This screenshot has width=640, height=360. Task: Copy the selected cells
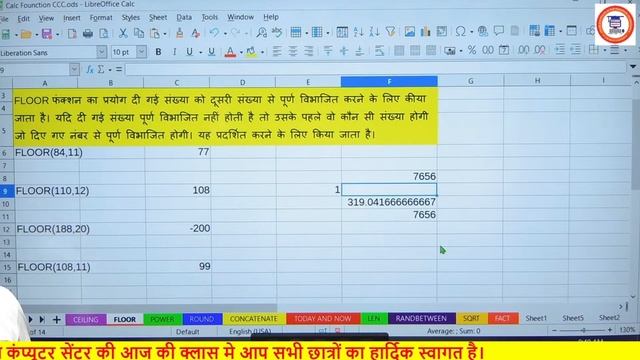(139, 33)
